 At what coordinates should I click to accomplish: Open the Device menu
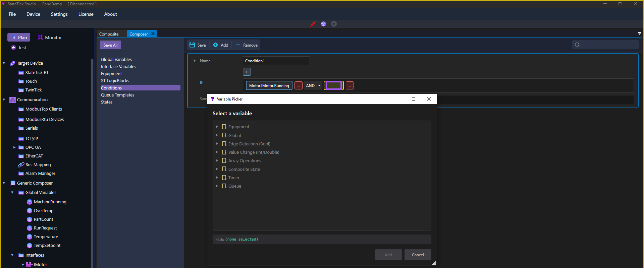click(x=33, y=14)
